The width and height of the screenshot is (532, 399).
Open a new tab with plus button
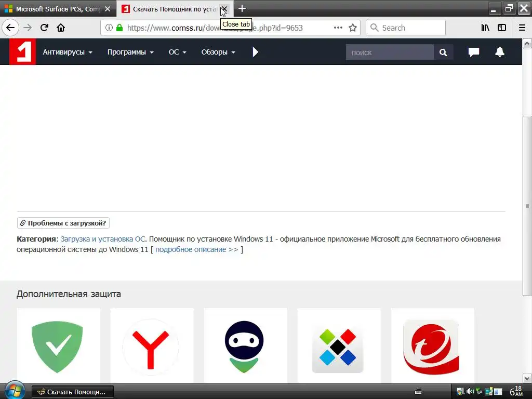(x=242, y=8)
